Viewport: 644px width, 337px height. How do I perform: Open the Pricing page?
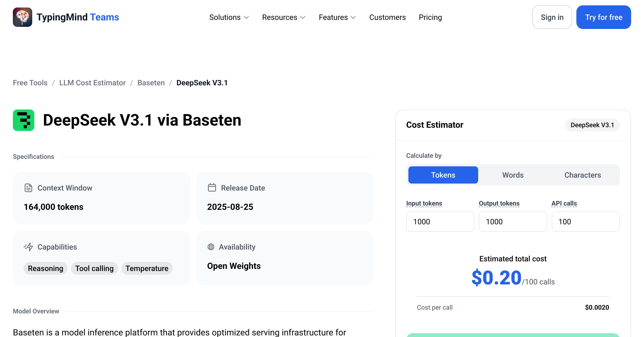(x=430, y=17)
